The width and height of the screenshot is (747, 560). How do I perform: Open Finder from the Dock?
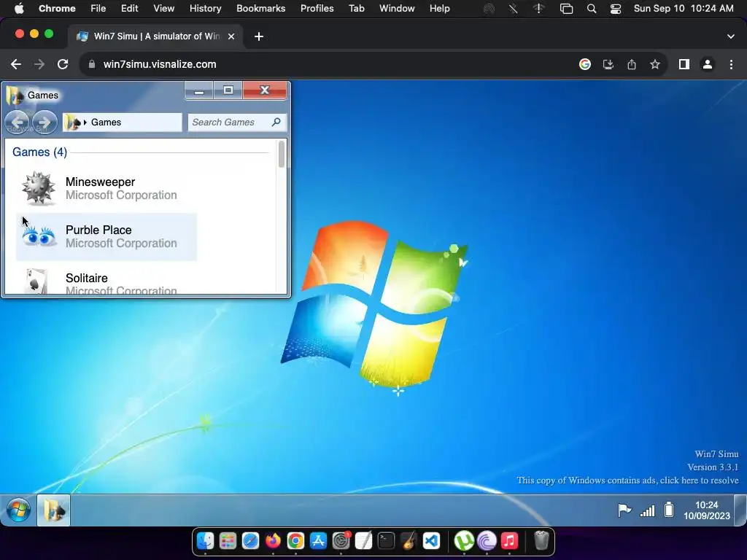[205, 541]
